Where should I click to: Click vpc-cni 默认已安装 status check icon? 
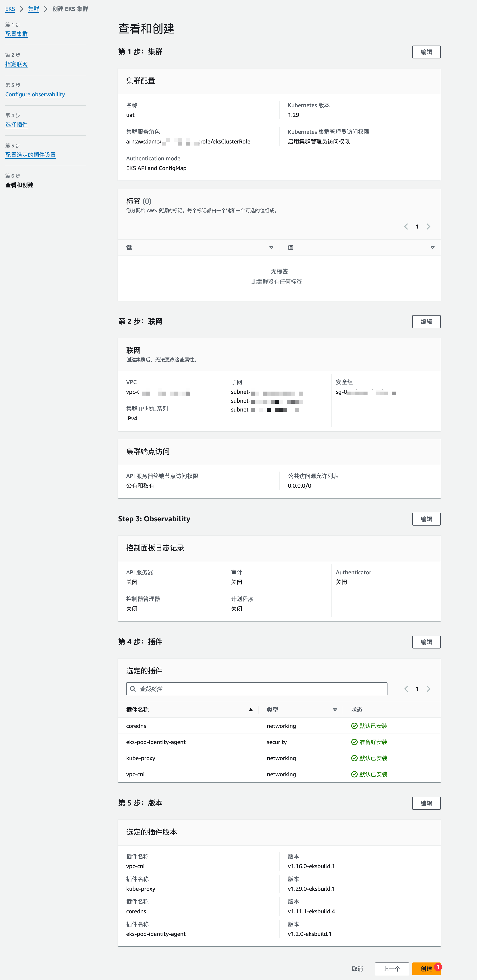pos(354,774)
